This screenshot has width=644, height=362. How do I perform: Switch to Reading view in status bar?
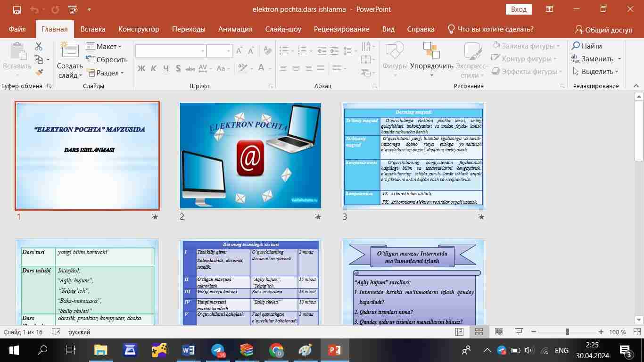pyautogui.click(x=499, y=332)
